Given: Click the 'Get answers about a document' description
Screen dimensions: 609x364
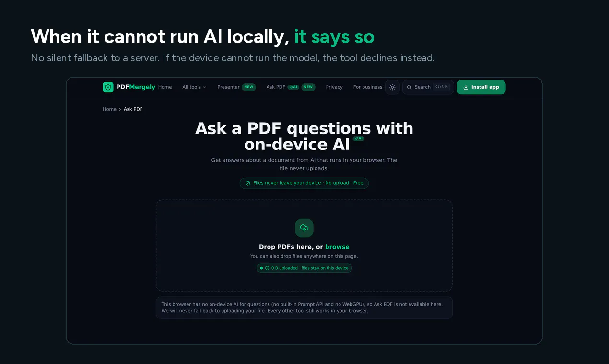Looking at the screenshot, I should 304,164.
